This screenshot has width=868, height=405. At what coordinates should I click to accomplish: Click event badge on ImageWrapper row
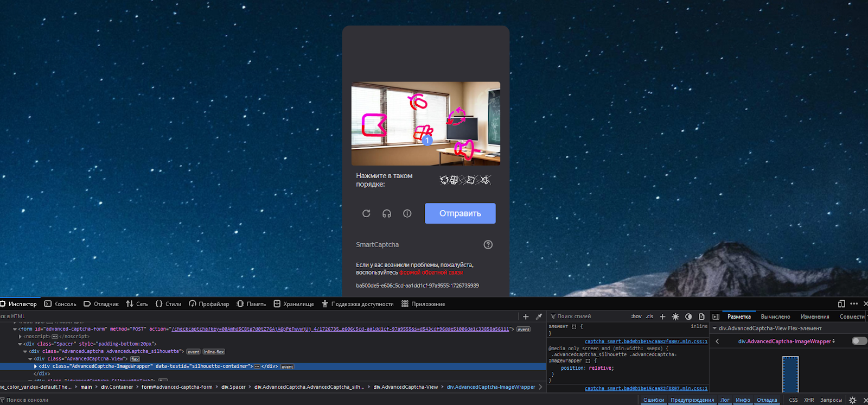288,367
